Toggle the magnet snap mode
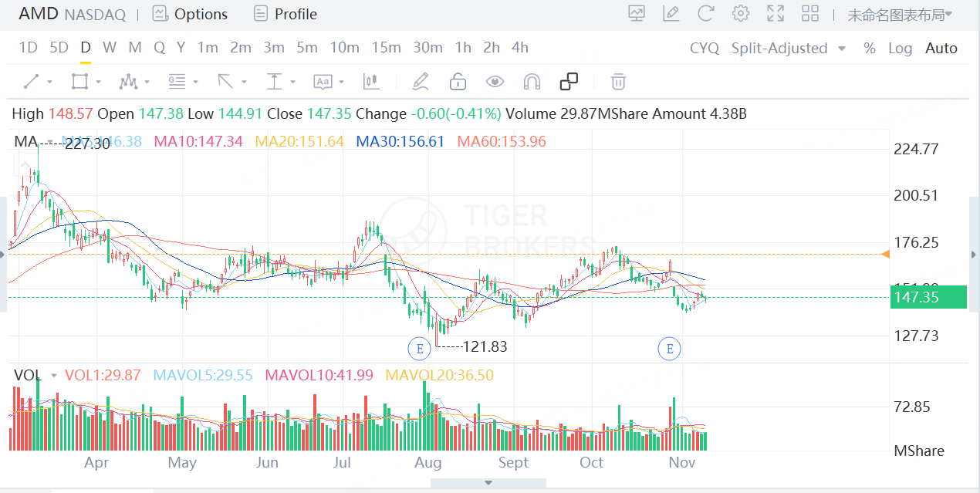The height and width of the screenshot is (493, 980). point(532,81)
